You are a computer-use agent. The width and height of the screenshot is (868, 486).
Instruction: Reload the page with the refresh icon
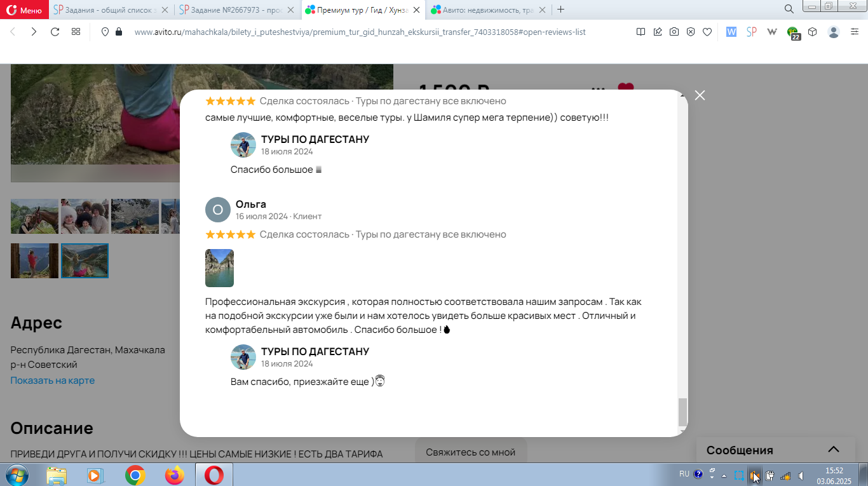(x=55, y=32)
